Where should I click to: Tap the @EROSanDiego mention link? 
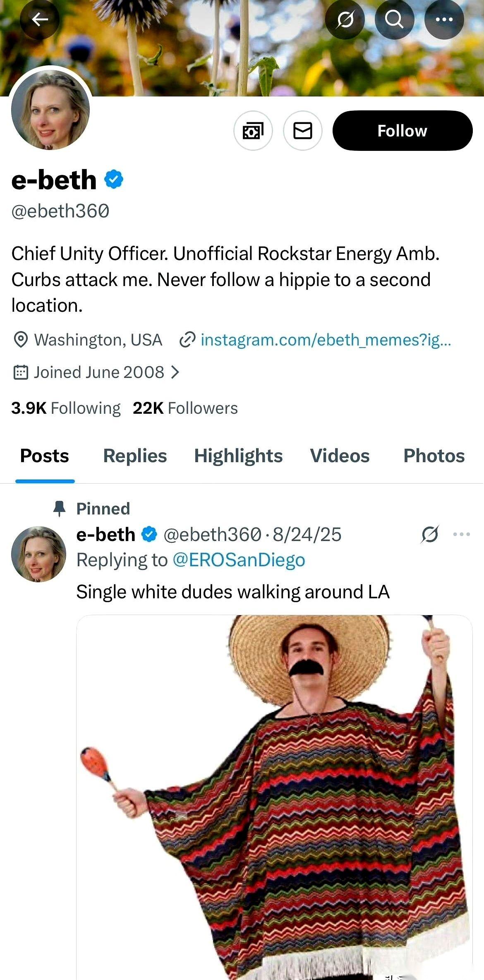(239, 560)
